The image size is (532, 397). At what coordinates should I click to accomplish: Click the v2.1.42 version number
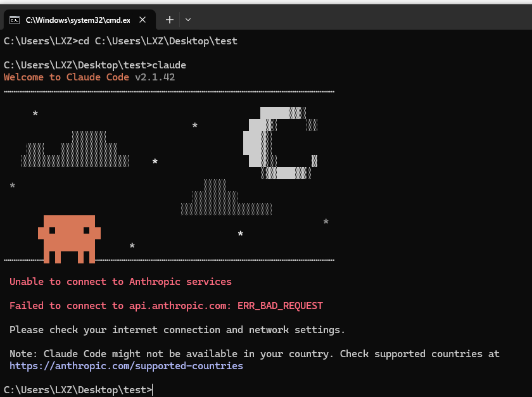pyautogui.click(x=155, y=77)
